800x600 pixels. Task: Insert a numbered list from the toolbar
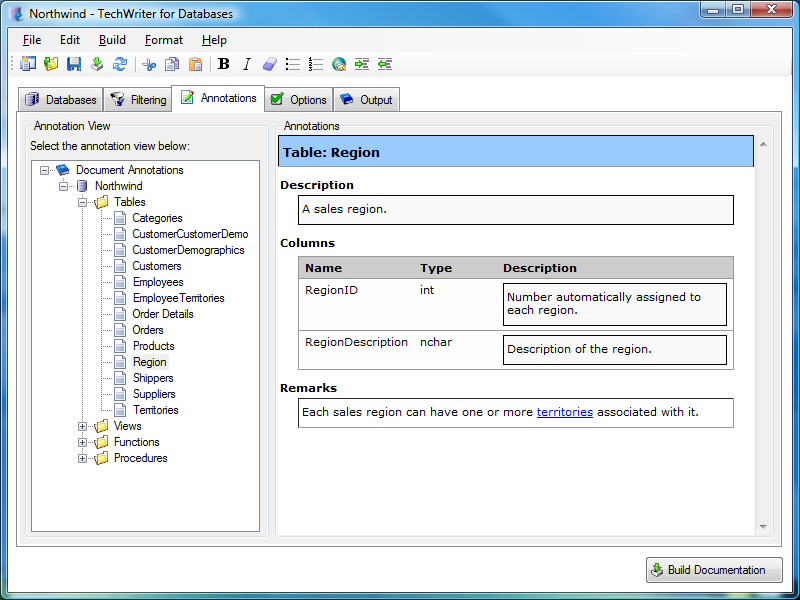[x=316, y=64]
